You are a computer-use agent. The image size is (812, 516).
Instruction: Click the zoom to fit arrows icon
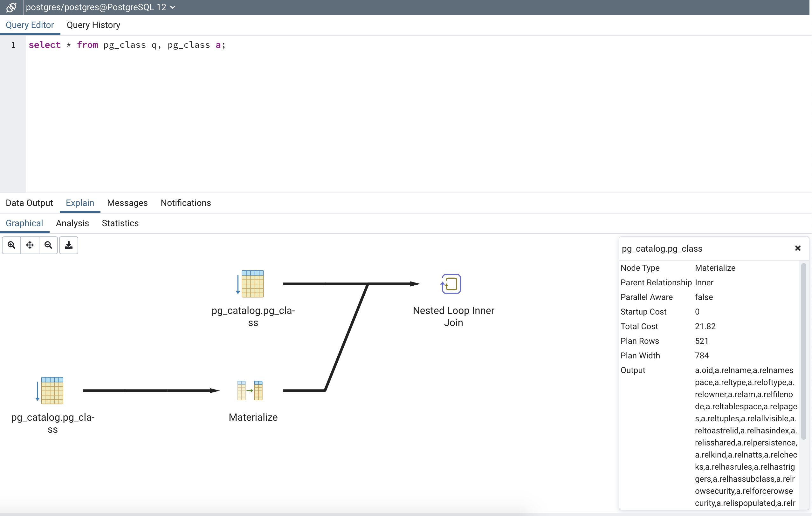30,245
